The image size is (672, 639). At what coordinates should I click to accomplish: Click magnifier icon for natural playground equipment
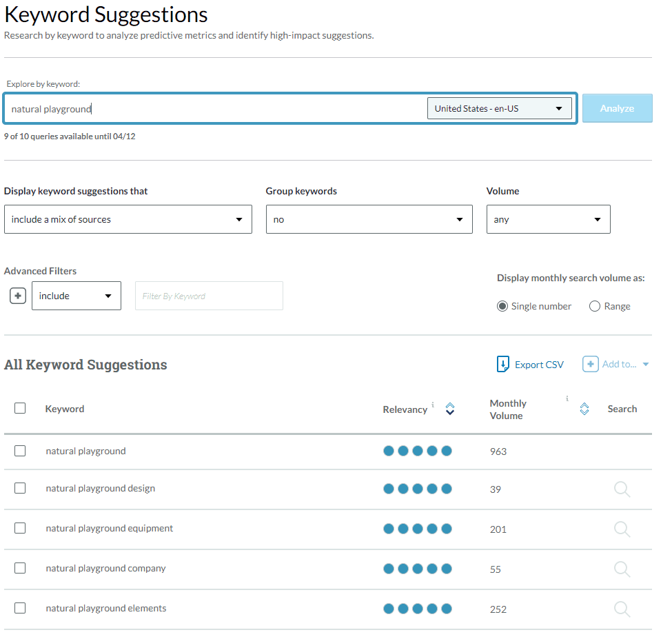tap(622, 529)
